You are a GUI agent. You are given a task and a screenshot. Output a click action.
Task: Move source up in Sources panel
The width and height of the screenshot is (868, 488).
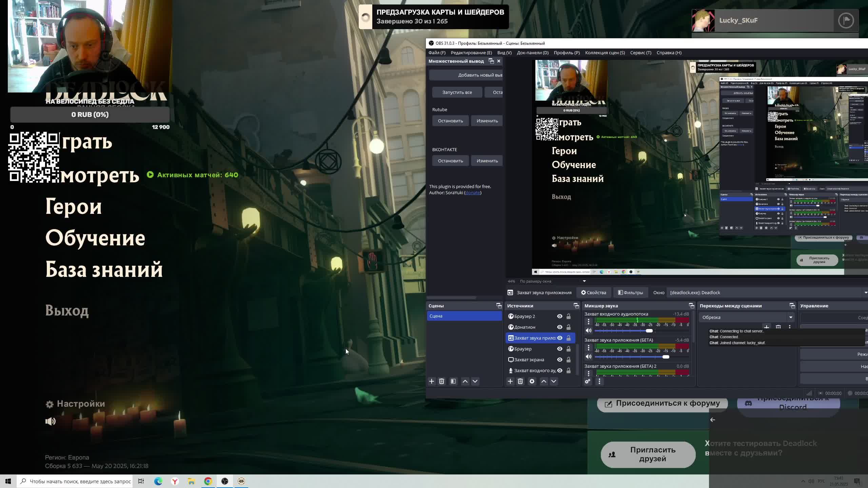point(544,381)
